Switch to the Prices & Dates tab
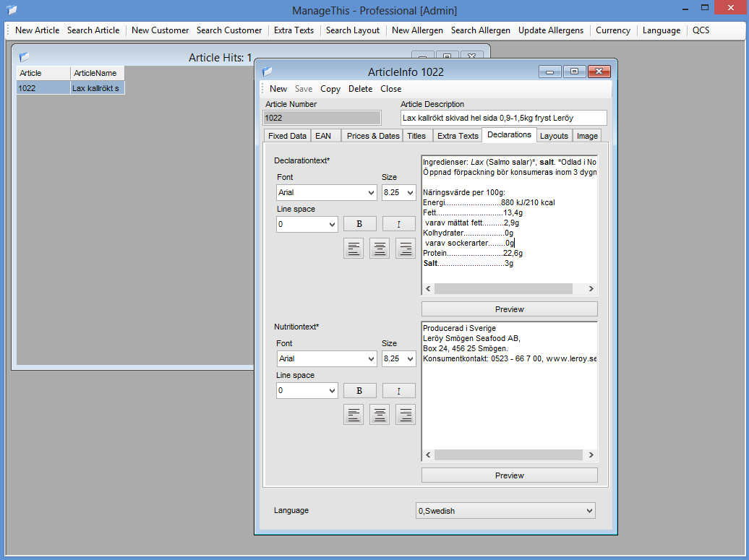The image size is (749, 560). click(x=372, y=136)
